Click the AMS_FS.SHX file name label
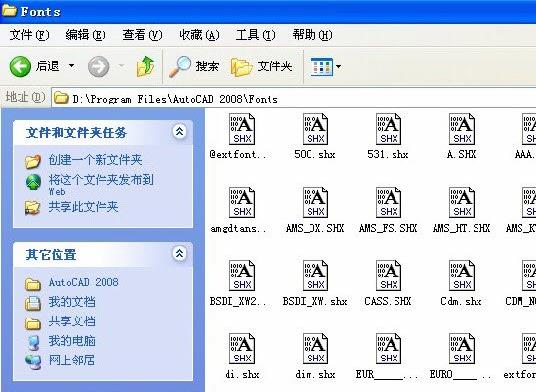Image resolution: width=536 pixels, height=392 pixels. coord(388,228)
